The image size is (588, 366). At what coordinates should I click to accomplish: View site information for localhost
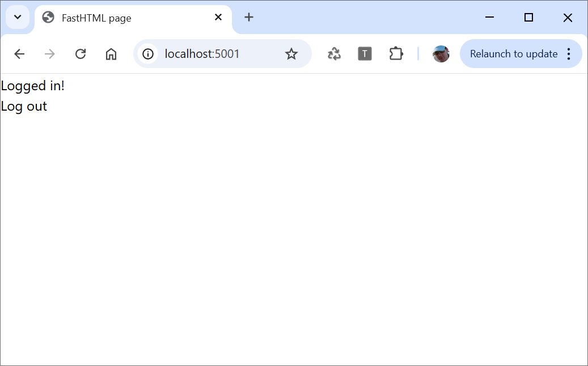click(148, 54)
